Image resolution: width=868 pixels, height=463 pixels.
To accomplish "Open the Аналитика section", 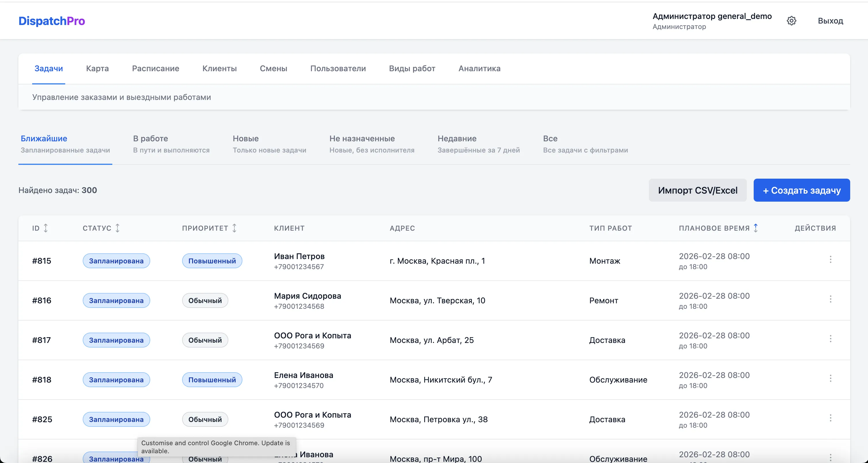I will (x=479, y=68).
